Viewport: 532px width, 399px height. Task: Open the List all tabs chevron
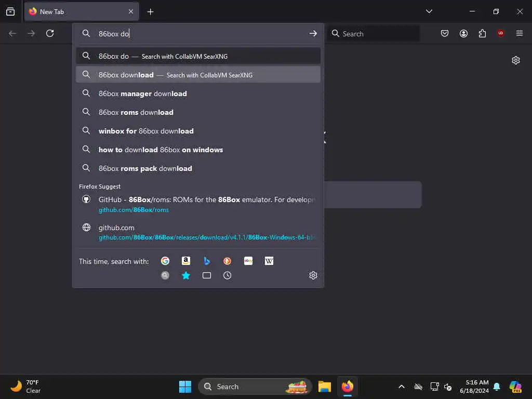pyautogui.click(x=429, y=11)
